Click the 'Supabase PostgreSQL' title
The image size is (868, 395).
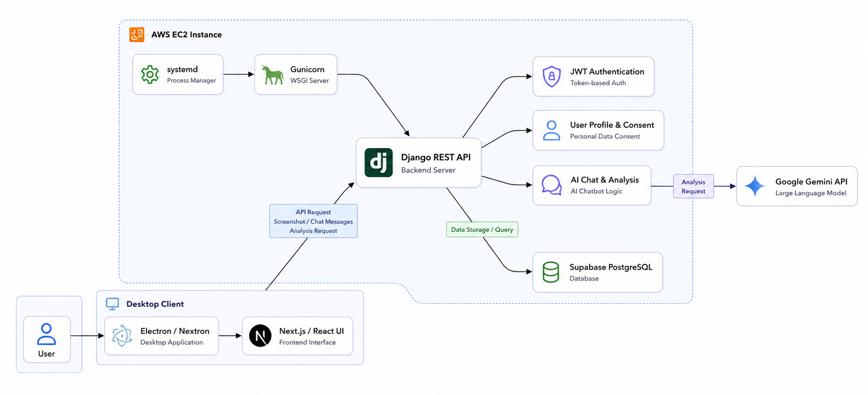611,267
